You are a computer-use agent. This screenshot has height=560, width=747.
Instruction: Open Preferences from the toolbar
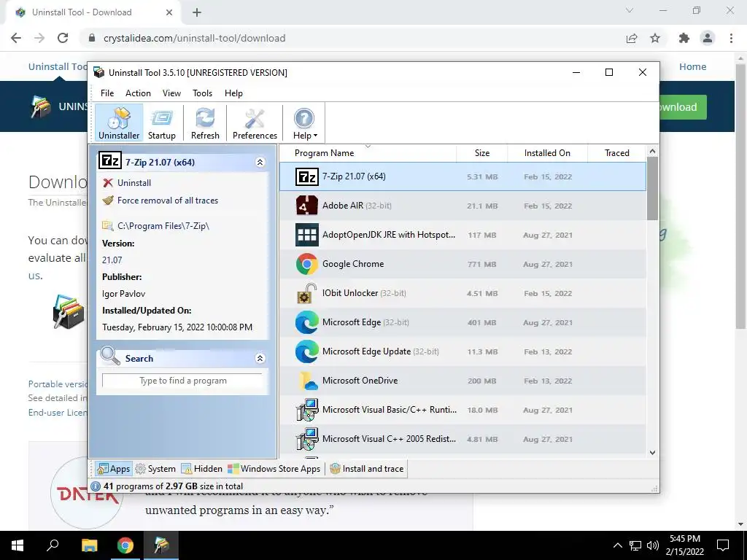pos(255,123)
